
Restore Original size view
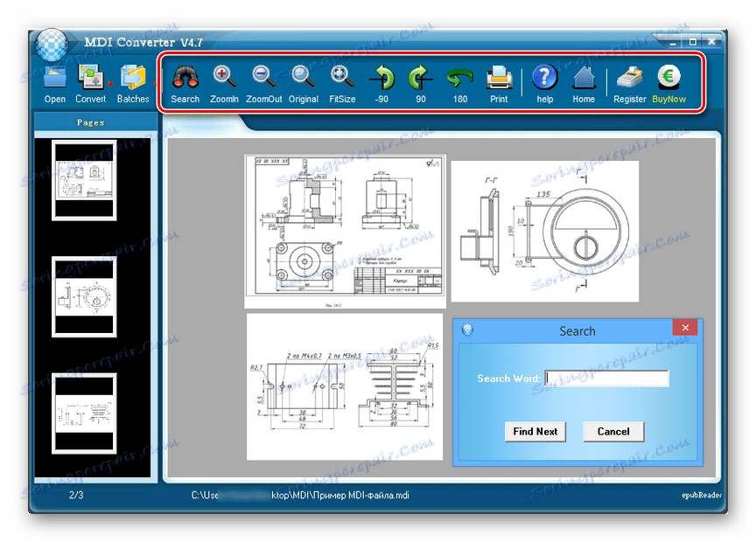click(x=304, y=84)
